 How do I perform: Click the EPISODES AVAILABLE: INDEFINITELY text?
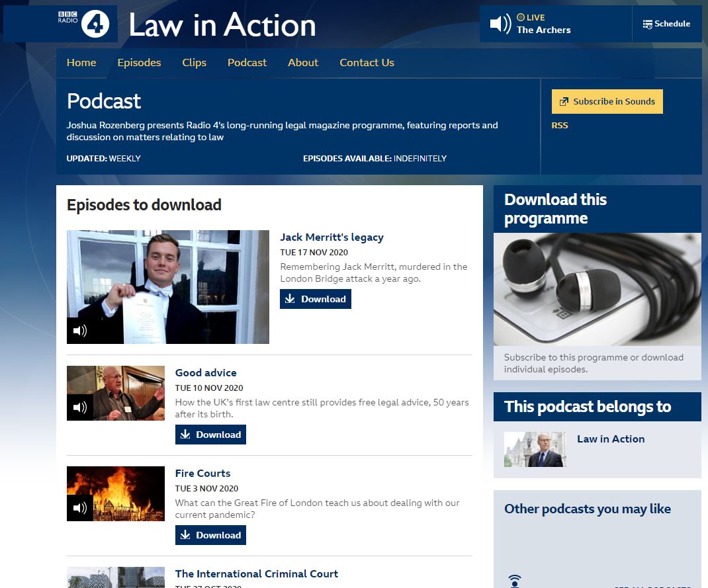[x=375, y=158]
